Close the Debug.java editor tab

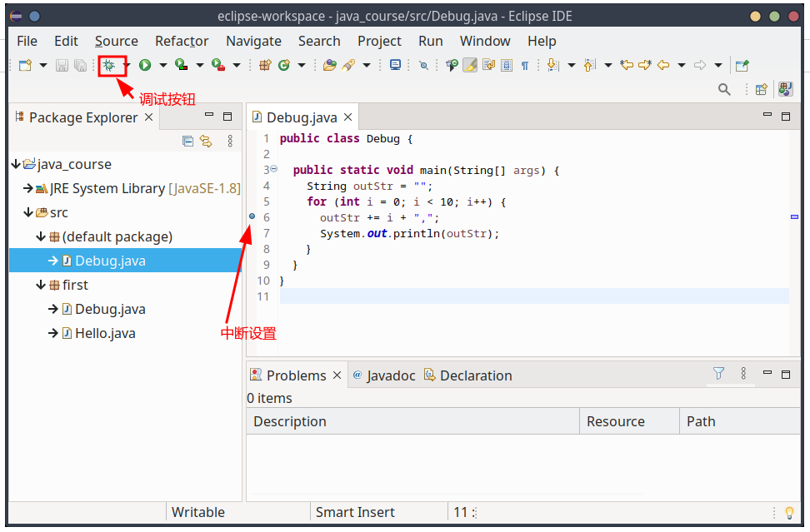(348, 117)
